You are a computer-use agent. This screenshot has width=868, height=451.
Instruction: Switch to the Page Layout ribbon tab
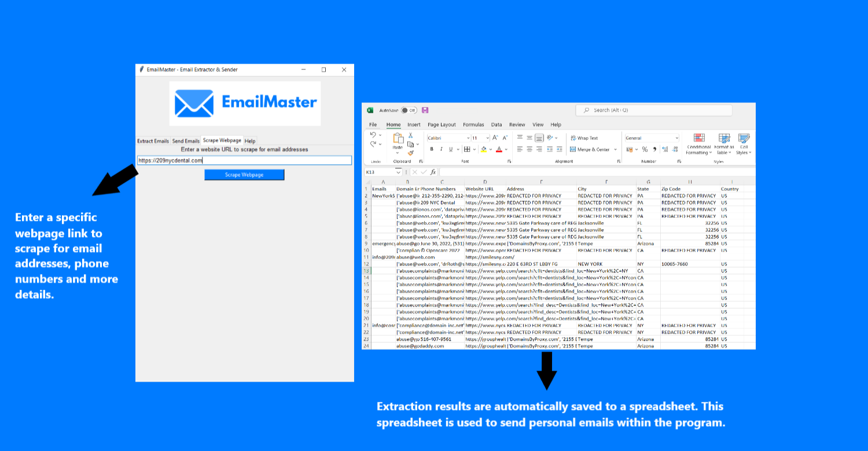(442, 124)
